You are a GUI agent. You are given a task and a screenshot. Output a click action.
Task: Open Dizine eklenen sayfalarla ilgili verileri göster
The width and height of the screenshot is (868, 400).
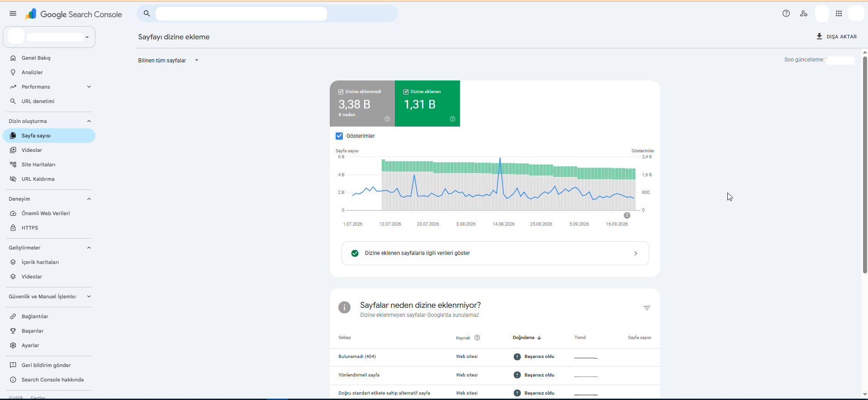point(495,253)
